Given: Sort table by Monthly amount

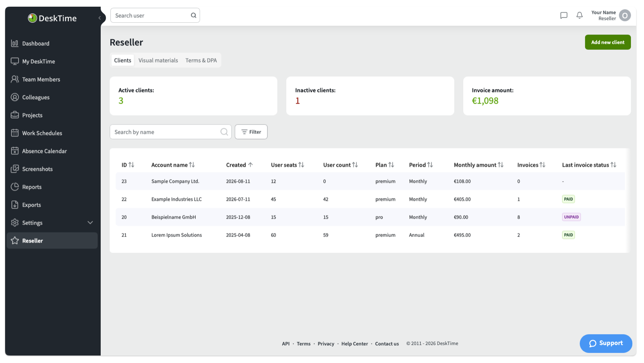Looking at the screenshot, I should [x=478, y=165].
